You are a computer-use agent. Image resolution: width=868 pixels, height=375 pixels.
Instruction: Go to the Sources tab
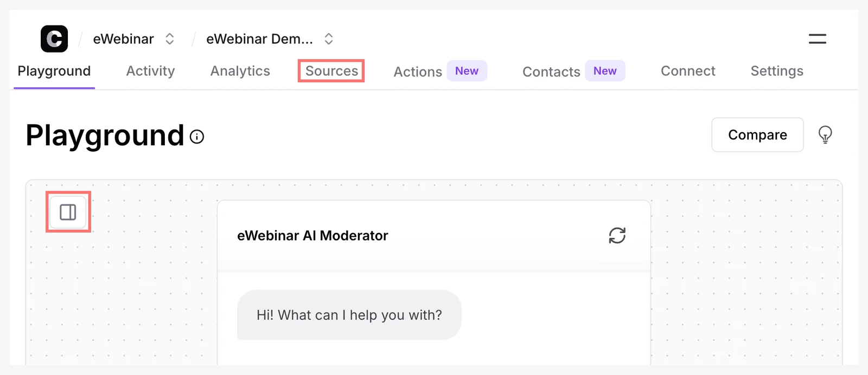coord(331,71)
